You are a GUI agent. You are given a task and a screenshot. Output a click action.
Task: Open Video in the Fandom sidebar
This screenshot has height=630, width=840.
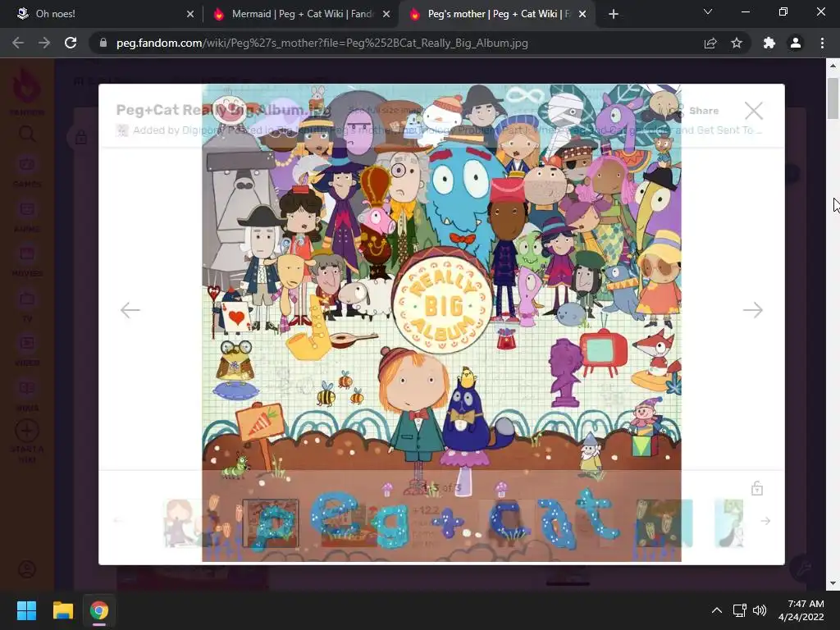(x=27, y=351)
